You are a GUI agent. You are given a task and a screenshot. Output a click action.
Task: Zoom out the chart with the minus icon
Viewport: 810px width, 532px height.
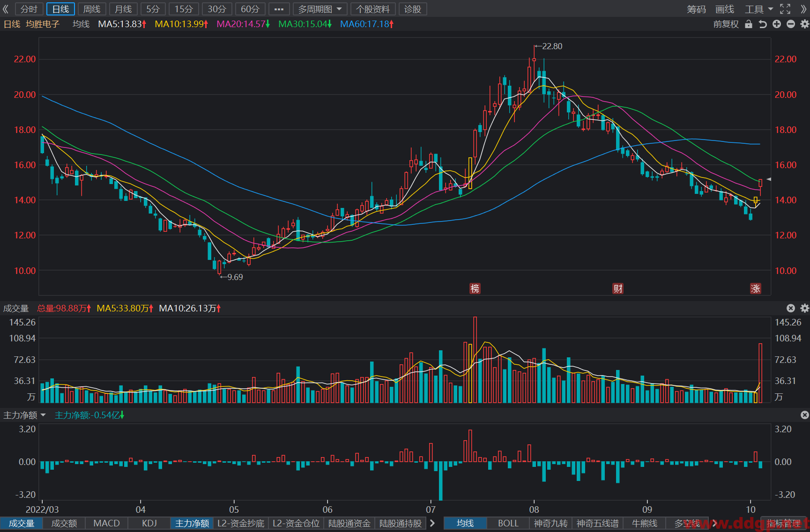pyautogui.click(x=791, y=24)
